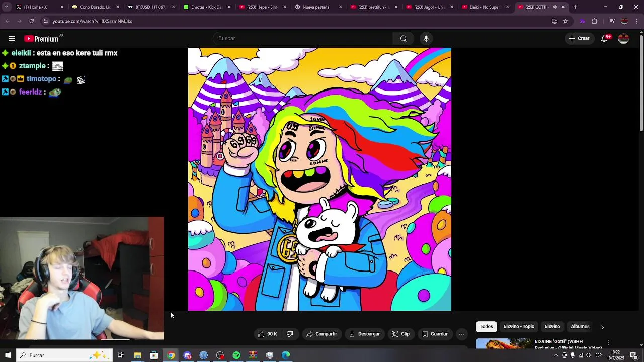Install or cast icon in address bar
Screen dimensions: 644x362
554,21
